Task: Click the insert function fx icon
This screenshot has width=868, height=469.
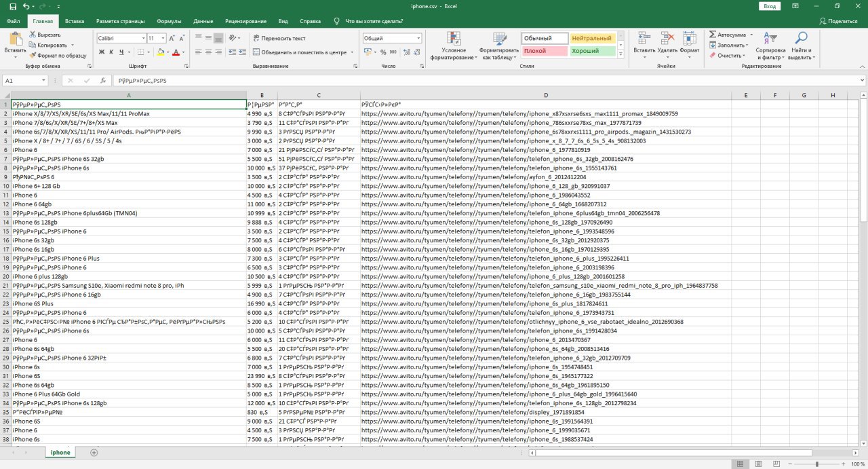Action: pos(103,80)
